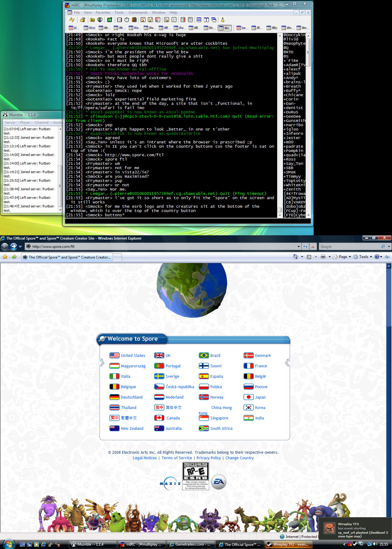Click IE Print icon
This screenshot has height=549, width=392.
[323, 257]
